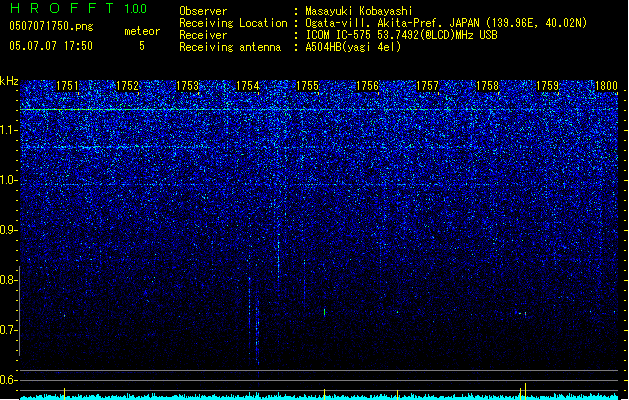Click the 1755 time axis label
629x400 pixels.
[x=307, y=86]
